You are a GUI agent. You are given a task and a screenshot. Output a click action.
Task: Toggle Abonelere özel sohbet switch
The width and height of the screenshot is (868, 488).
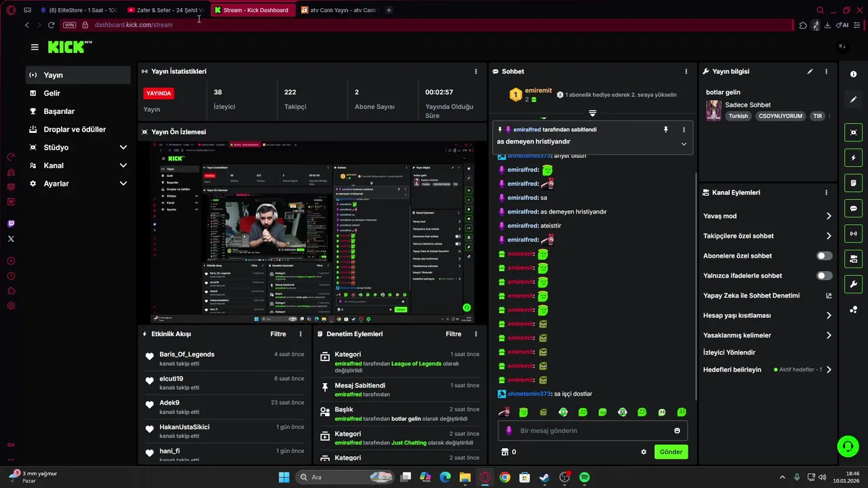[824, 256]
